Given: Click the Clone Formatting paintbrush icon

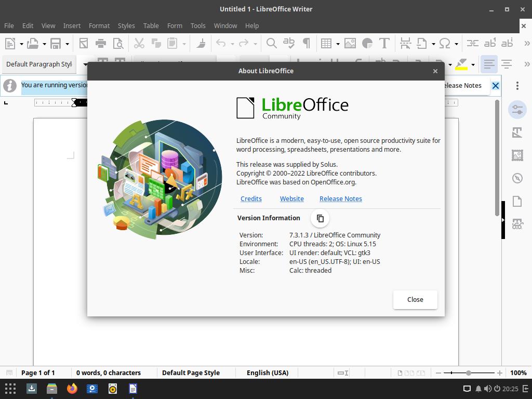Looking at the screenshot, I should (201, 44).
